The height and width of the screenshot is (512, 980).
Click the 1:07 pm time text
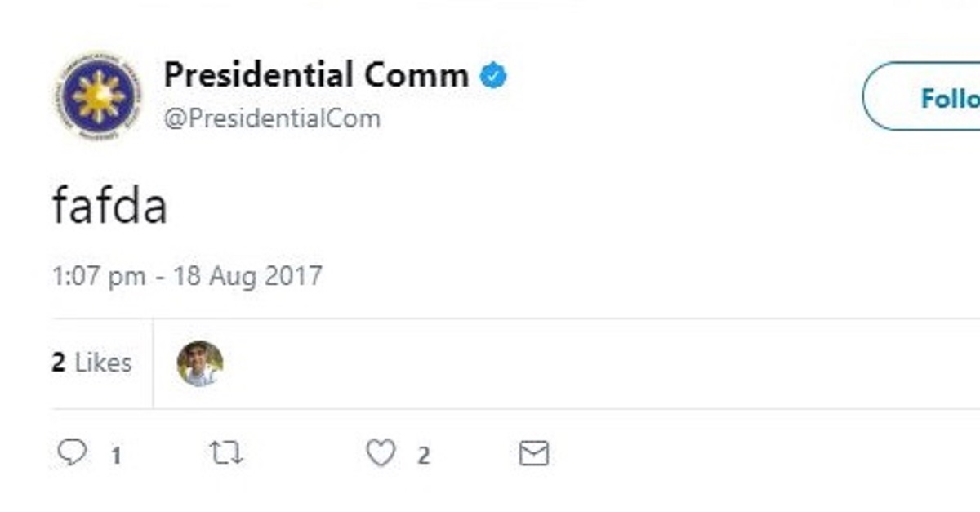(x=99, y=276)
